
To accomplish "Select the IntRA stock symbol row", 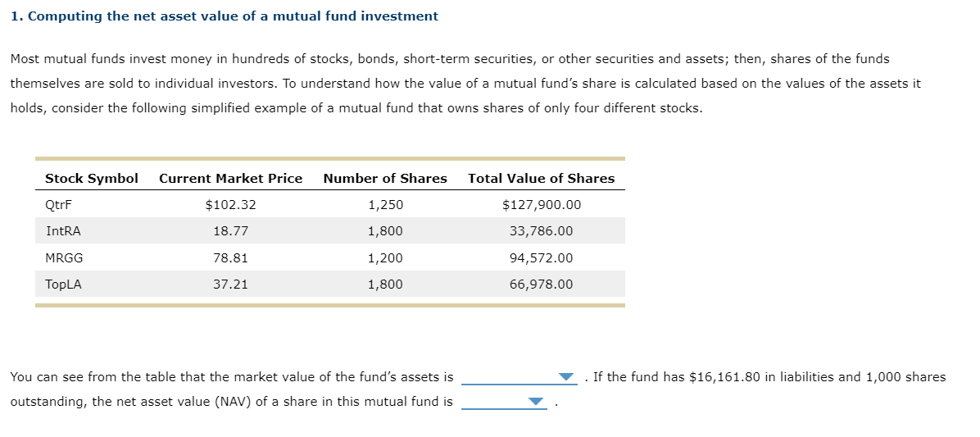I will pyautogui.click(x=63, y=231).
